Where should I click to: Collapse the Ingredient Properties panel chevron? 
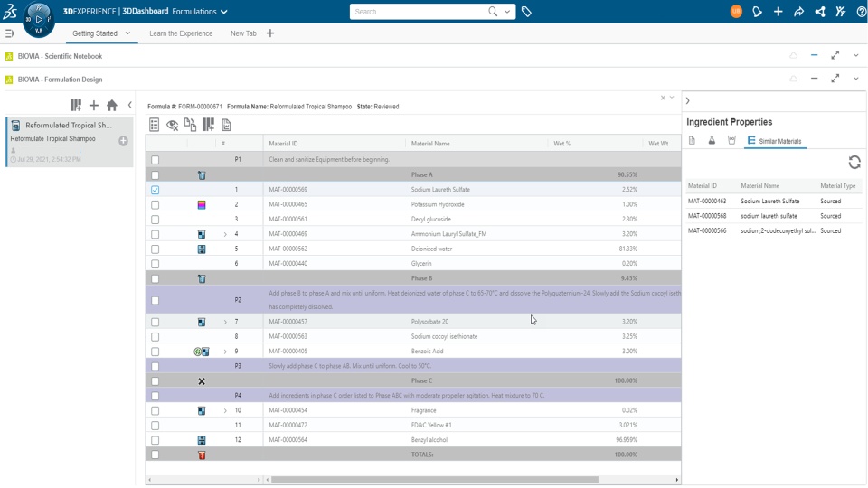pyautogui.click(x=687, y=100)
